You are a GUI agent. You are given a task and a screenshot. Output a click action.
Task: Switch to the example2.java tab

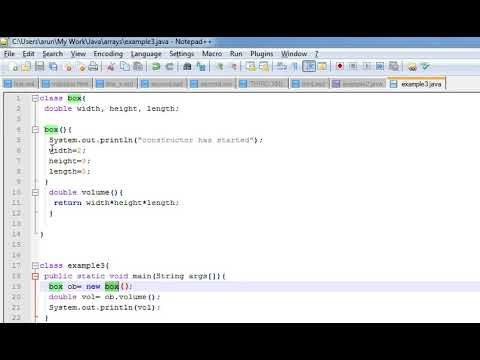tap(358, 84)
